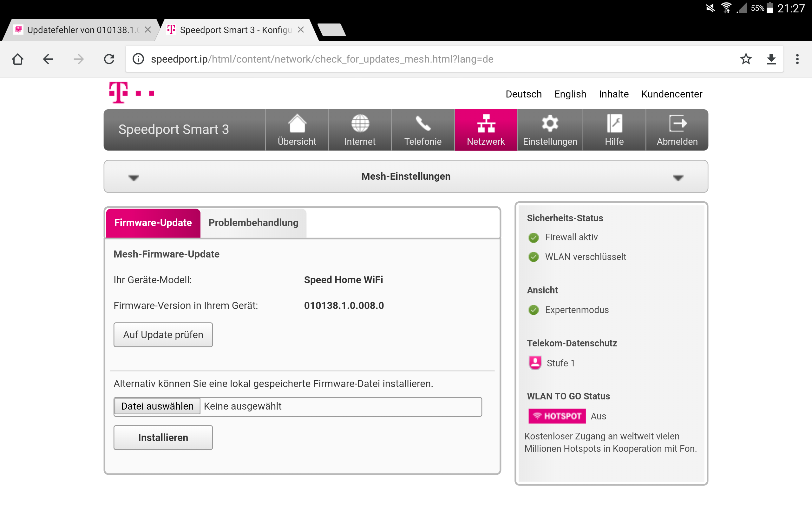This screenshot has width=812, height=508.
Task: Click Mesh-Einstellungen heading text
Action: (406, 177)
